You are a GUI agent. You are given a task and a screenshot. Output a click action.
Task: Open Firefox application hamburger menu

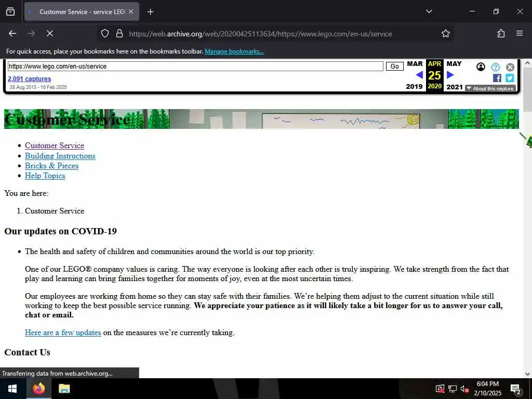[x=520, y=33]
